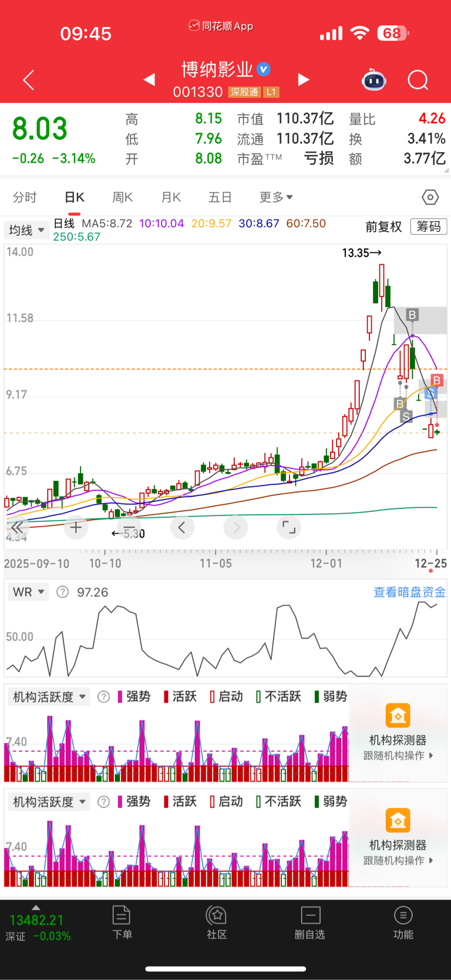Tap gray S signal marker on chart
The width and height of the screenshot is (451, 980).
[x=406, y=416]
